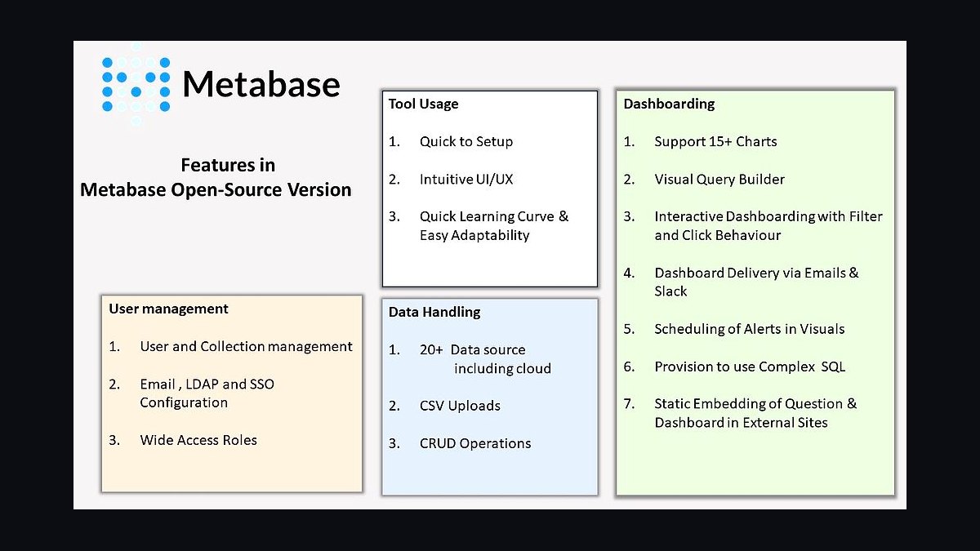The width and height of the screenshot is (980, 551).
Task: Click 'Dashboard Delivery via Emails &' line
Action: pyautogui.click(x=757, y=273)
